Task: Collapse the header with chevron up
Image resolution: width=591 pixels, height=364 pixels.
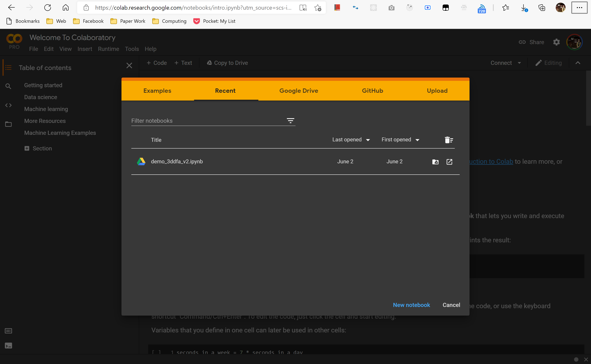Action: coord(578,63)
